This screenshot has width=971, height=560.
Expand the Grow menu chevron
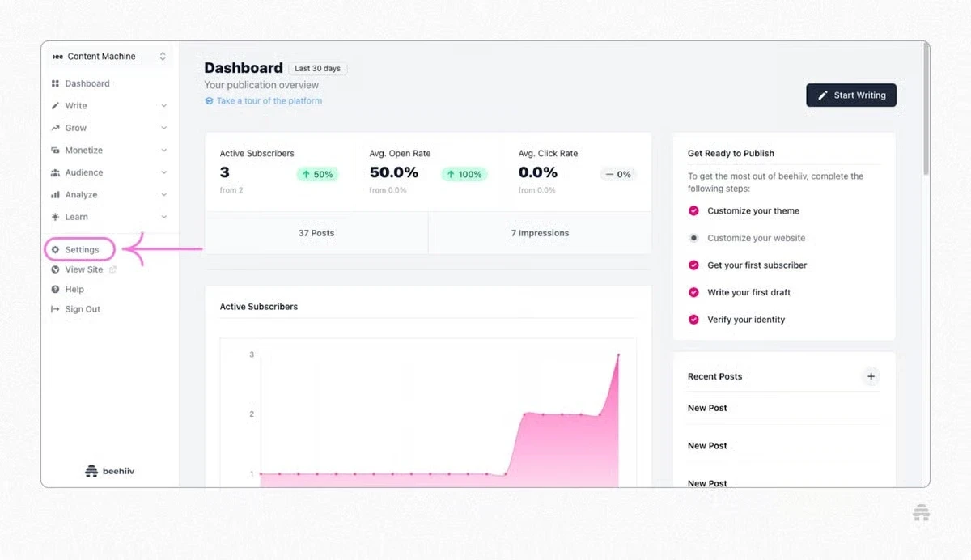point(163,128)
